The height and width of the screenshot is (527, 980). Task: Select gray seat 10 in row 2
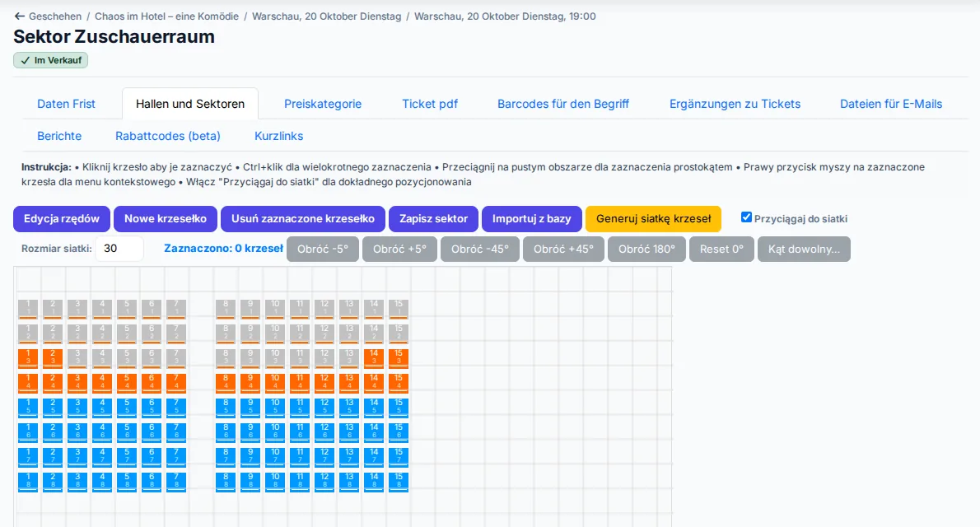pyautogui.click(x=275, y=333)
